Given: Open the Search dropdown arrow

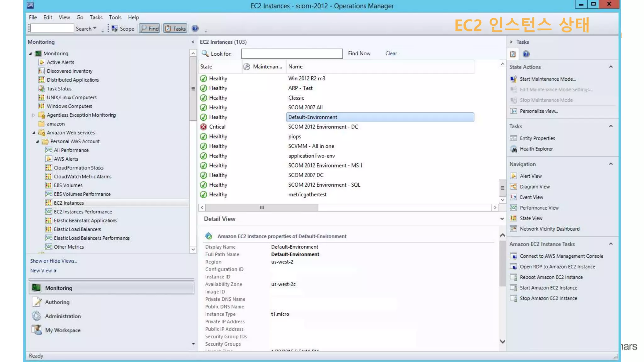Looking at the screenshot, I should [95, 28].
